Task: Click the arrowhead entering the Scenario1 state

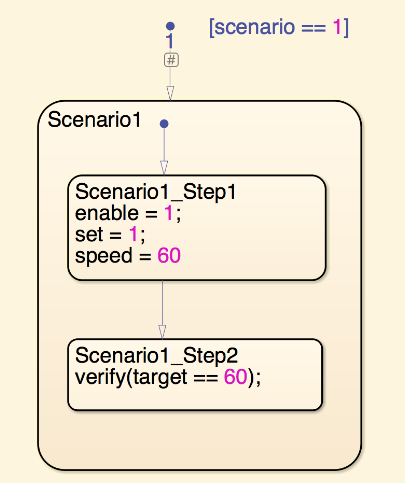Action: (170, 94)
